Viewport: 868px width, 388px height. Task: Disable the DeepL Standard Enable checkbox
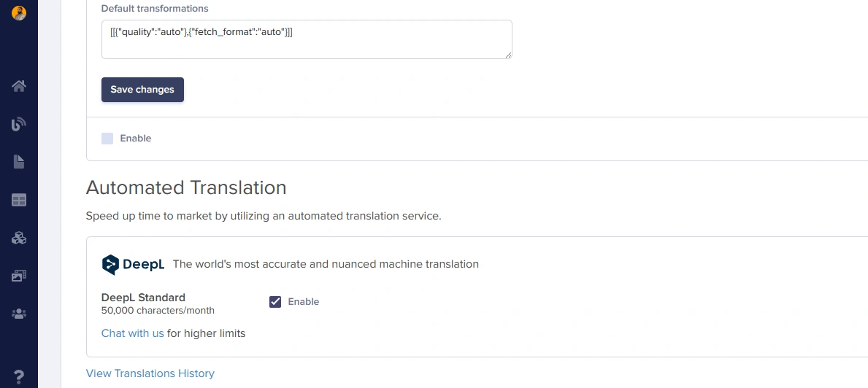coord(275,302)
